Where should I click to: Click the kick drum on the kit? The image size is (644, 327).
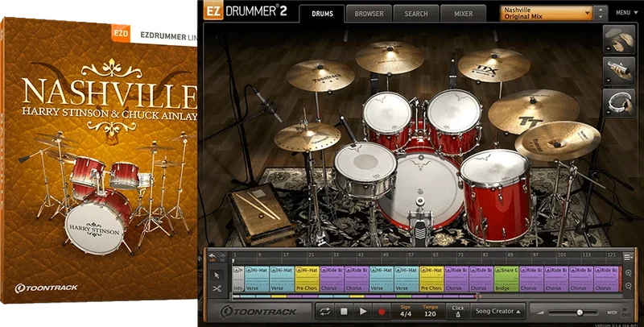419,189
